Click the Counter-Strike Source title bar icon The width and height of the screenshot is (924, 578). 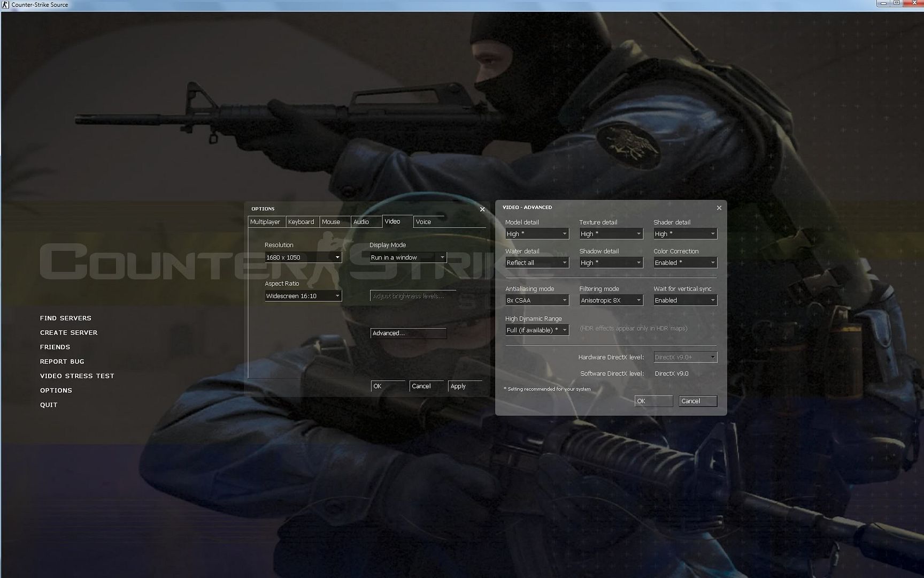point(5,4)
